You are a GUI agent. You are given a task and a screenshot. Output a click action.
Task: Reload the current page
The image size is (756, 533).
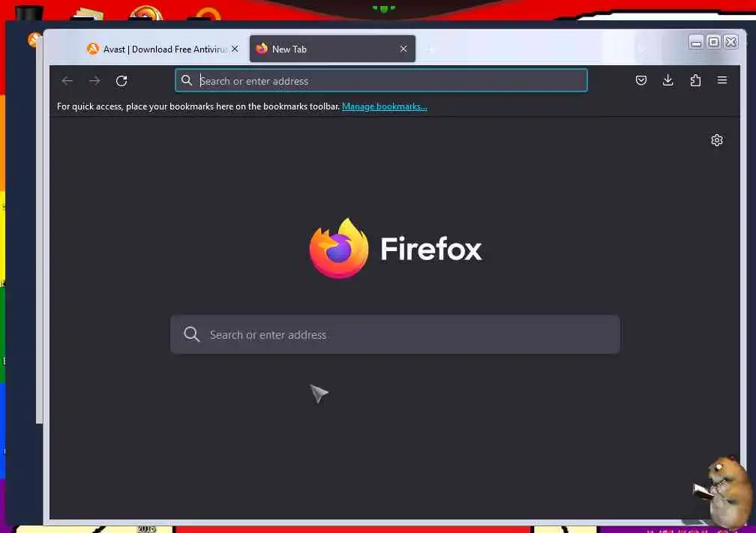point(121,81)
